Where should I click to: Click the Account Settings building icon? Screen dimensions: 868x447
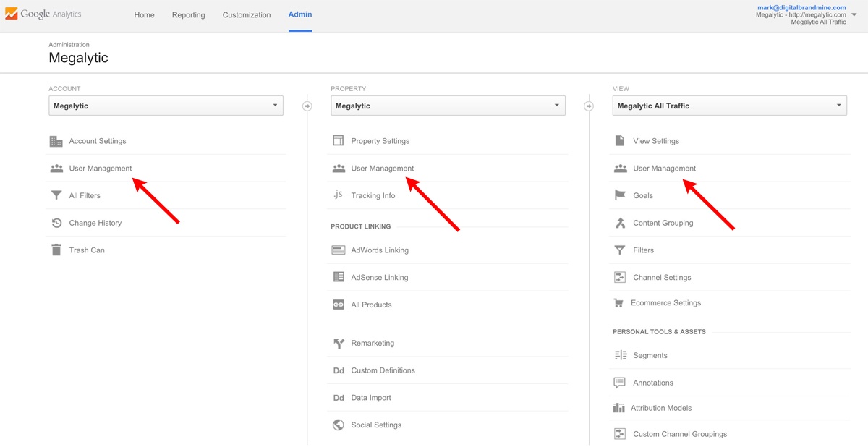(x=56, y=141)
